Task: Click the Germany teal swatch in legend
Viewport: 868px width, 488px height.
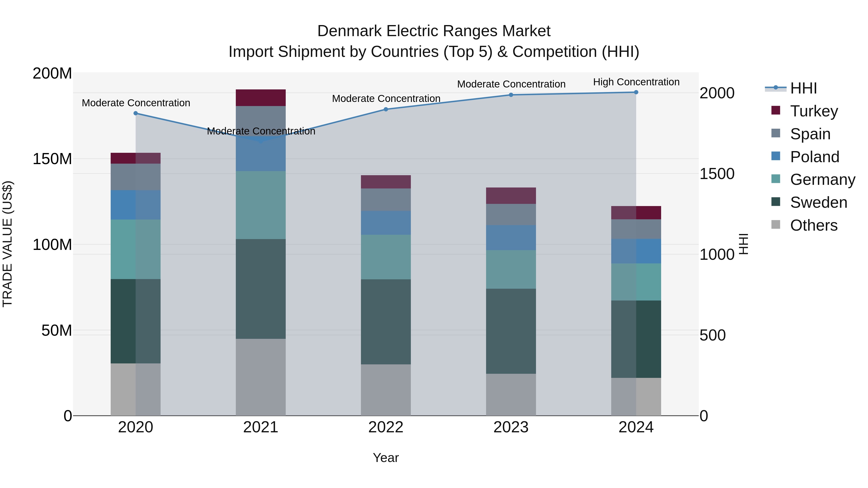Action: coord(776,179)
